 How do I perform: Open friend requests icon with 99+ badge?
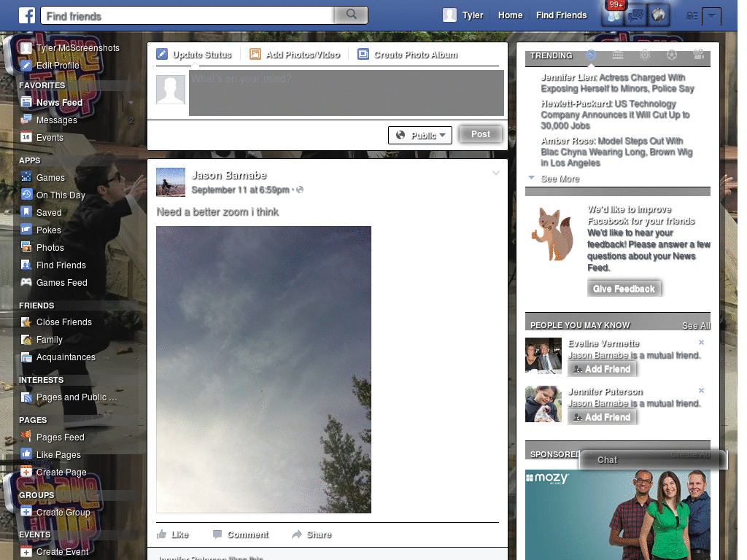coord(614,15)
